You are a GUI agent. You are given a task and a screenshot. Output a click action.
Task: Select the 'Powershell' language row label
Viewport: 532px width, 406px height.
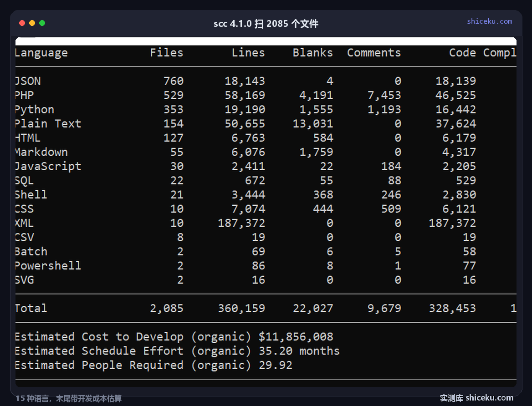click(x=48, y=266)
